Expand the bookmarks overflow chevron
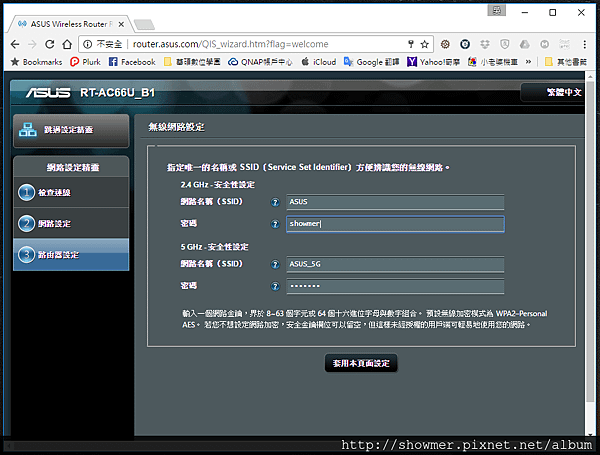This screenshot has height=455, width=600. [528, 62]
